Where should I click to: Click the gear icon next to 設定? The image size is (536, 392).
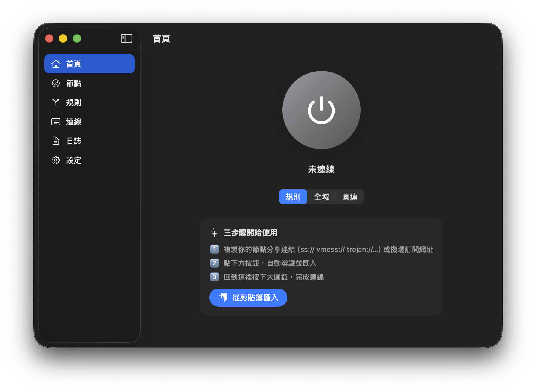56,160
